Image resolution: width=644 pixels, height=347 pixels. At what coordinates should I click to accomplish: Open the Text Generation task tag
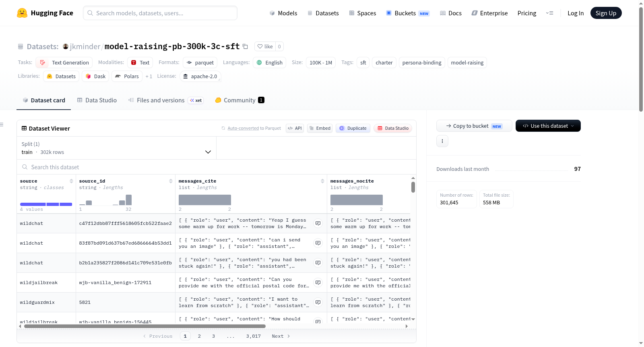point(64,62)
